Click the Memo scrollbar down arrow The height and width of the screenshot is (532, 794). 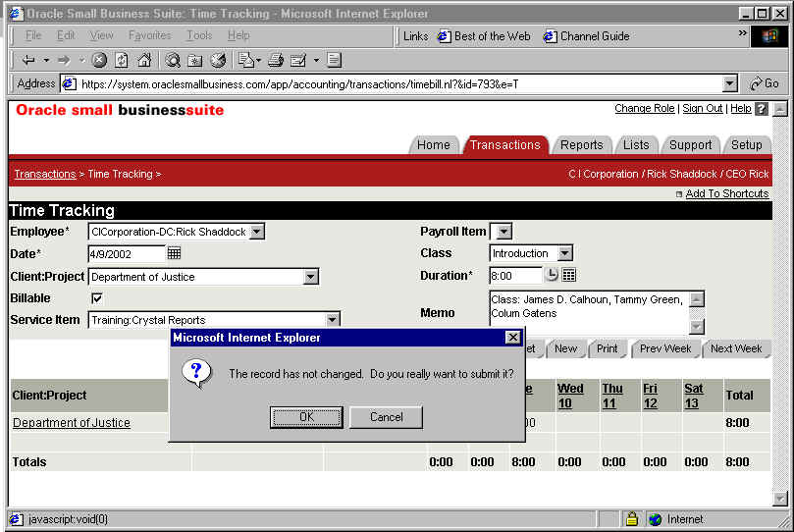pos(696,327)
